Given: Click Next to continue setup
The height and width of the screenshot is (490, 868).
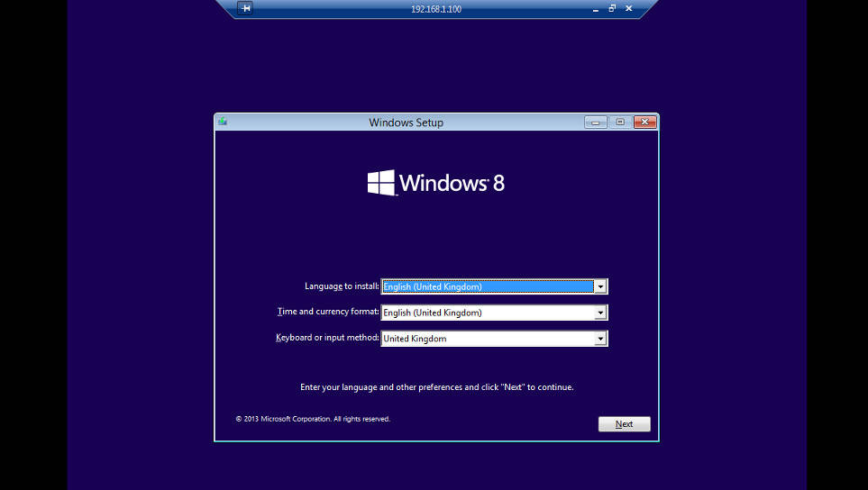Looking at the screenshot, I should 625,424.
